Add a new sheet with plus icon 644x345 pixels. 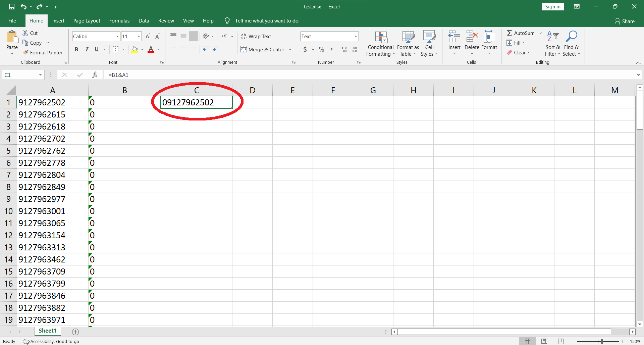[x=75, y=332]
